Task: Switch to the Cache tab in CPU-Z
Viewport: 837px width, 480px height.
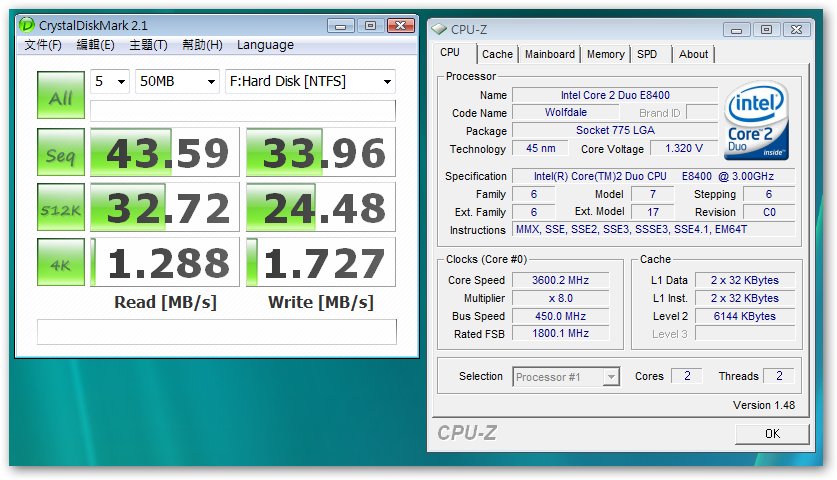Action: coord(497,54)
